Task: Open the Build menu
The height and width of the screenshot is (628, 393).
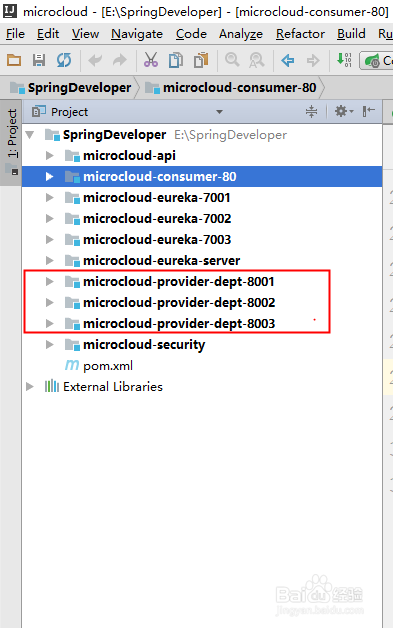Action: click(x=351, y=34)
